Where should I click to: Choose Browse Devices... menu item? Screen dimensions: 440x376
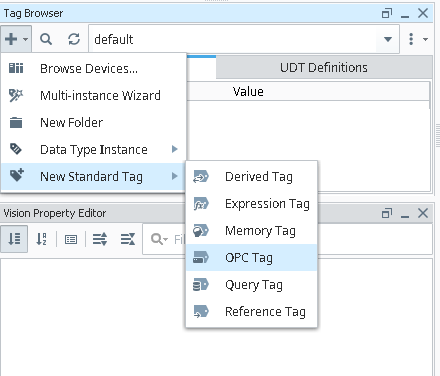(94, 68)
